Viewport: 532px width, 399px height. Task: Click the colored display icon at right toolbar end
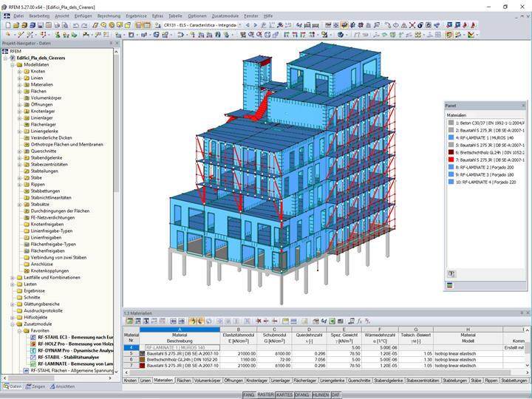tap(471, 35)
